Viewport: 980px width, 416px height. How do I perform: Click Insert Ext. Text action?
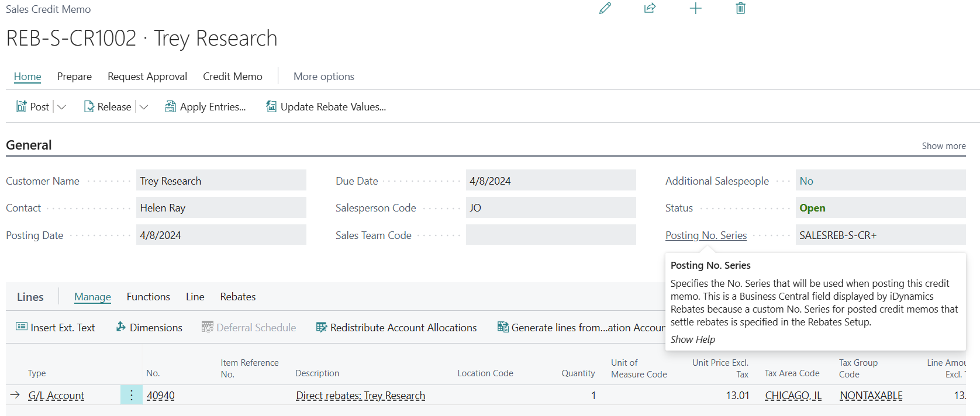tap(56, 328)
